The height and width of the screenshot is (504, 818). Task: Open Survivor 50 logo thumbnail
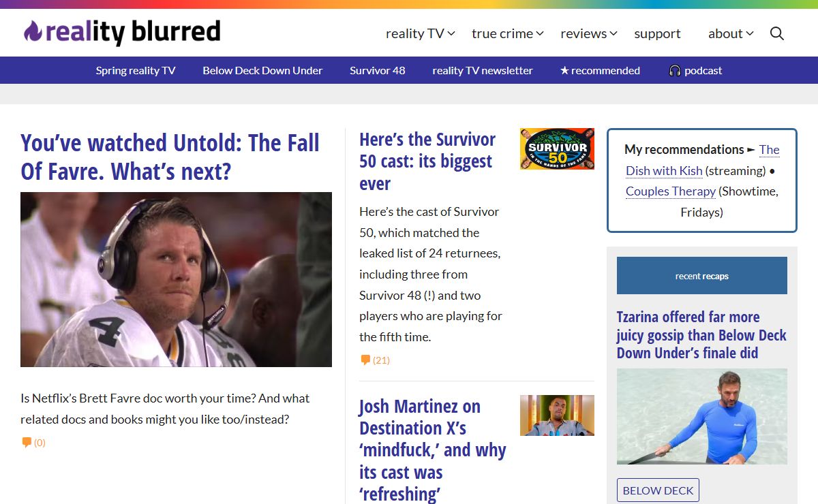pyautogui.click(x=557, y=148)
